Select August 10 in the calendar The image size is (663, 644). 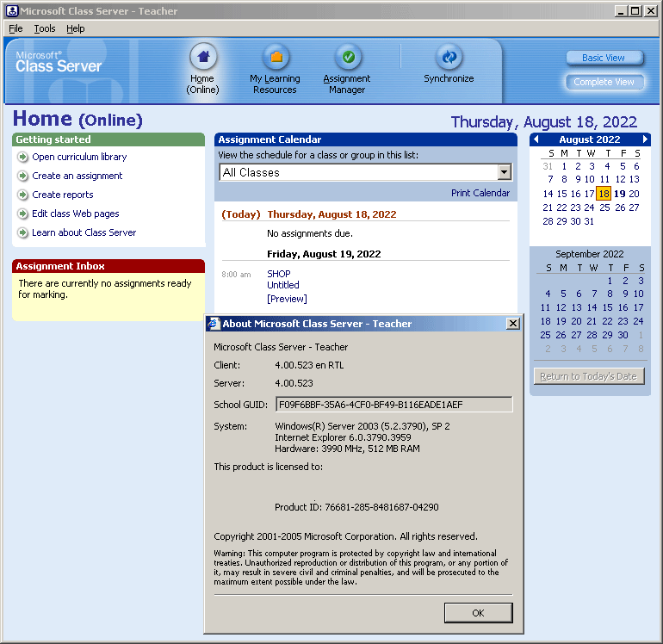pyautogui.click(x=590, y=179)
